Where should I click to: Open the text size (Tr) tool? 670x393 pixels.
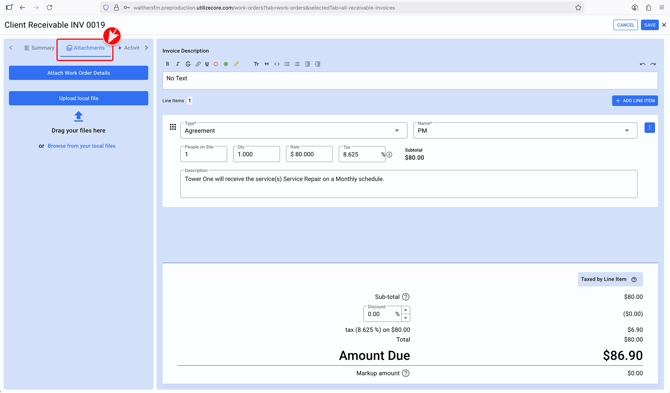pyautogui.click(x=256, y=64)
